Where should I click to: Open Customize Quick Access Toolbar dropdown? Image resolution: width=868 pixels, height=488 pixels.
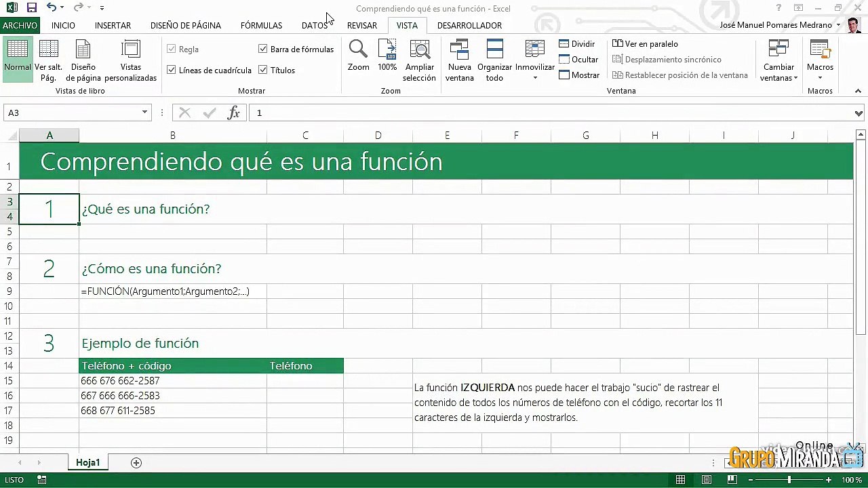(x=102, y=8)
